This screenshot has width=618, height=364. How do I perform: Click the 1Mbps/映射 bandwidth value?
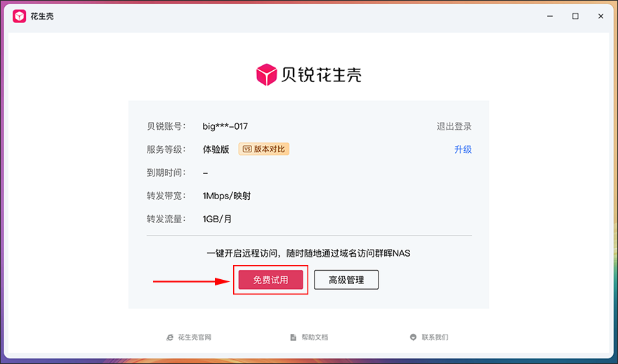[227, 196]
